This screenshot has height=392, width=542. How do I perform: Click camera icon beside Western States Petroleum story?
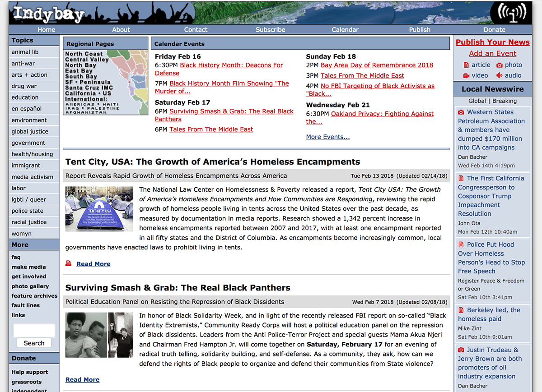(x=461, y=112)
